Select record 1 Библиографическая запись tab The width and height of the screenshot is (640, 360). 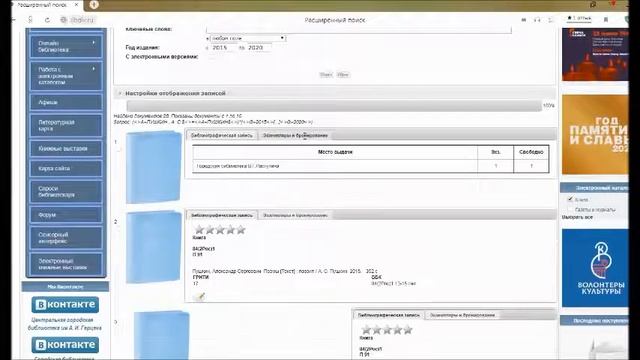click(x=222, y=135)
